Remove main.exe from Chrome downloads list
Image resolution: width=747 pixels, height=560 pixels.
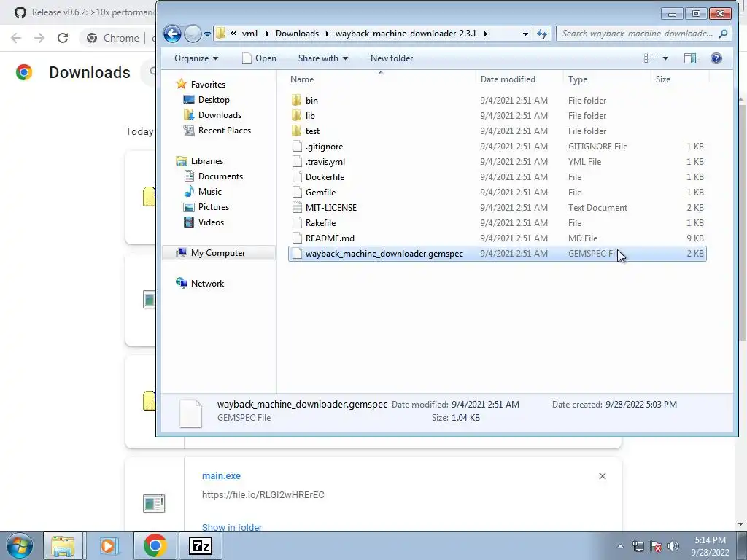(602, 476)
